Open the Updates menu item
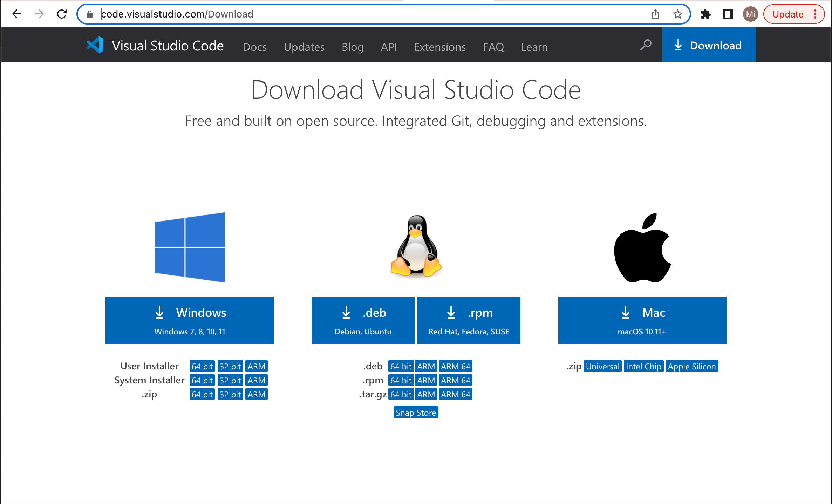The image size is (832, 504). click(304, 47)
